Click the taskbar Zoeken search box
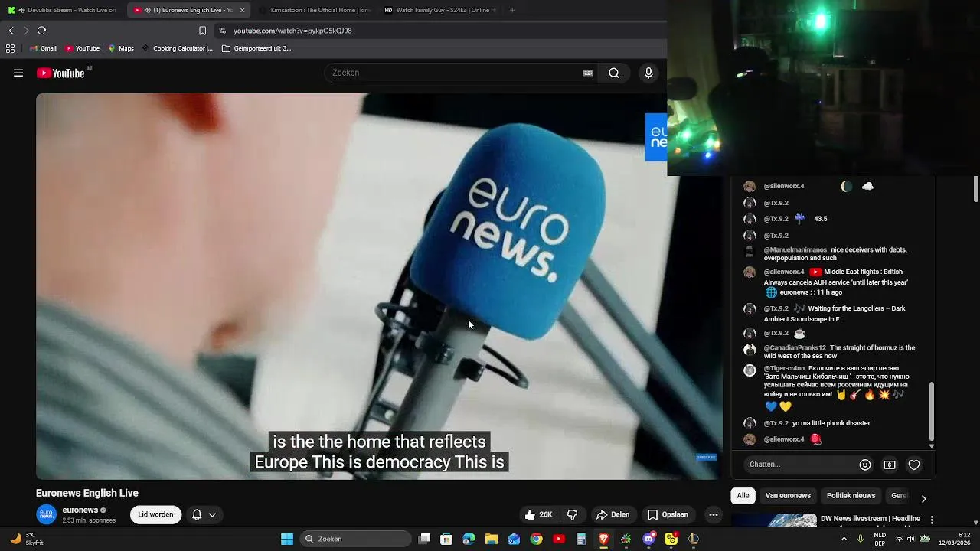The height and width of the screenshot is (551, 980). [x=357, y=539]
